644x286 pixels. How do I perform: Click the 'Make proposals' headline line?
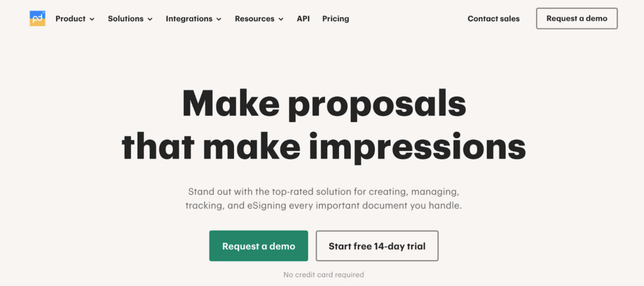click(324, 103)
